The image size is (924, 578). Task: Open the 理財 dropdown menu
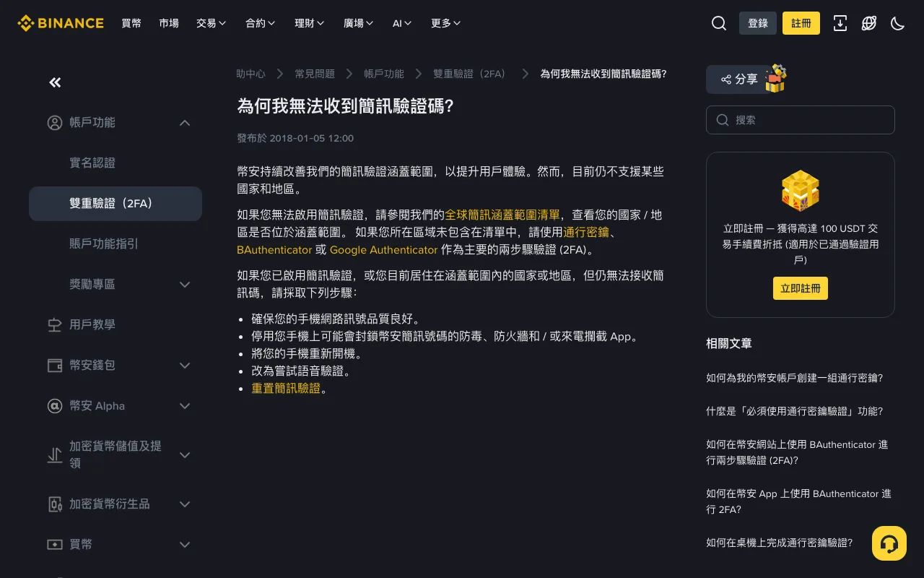(x=310, y=23)
